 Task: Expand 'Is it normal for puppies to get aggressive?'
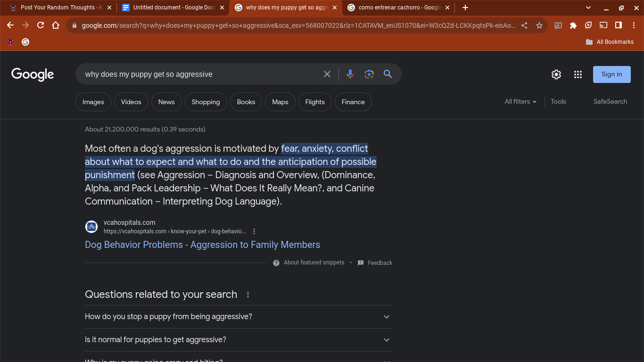pyautogui.click(x=239, y=340)
